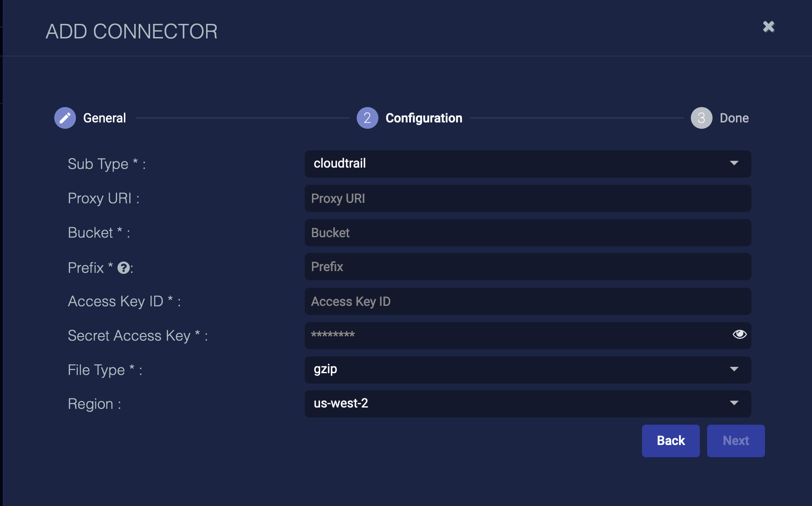Close the Add Connector dialog
The height and width of the screenshot is (506, 812).
[769, 27]
